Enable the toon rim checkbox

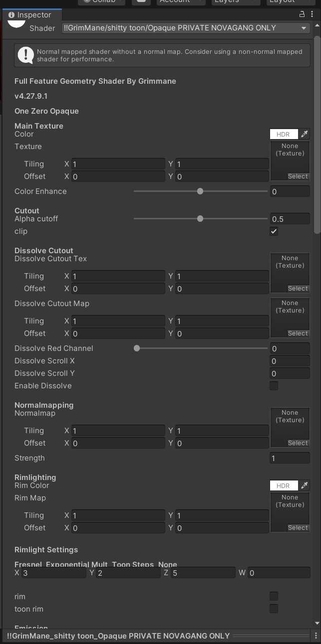(x=274, y=609)
